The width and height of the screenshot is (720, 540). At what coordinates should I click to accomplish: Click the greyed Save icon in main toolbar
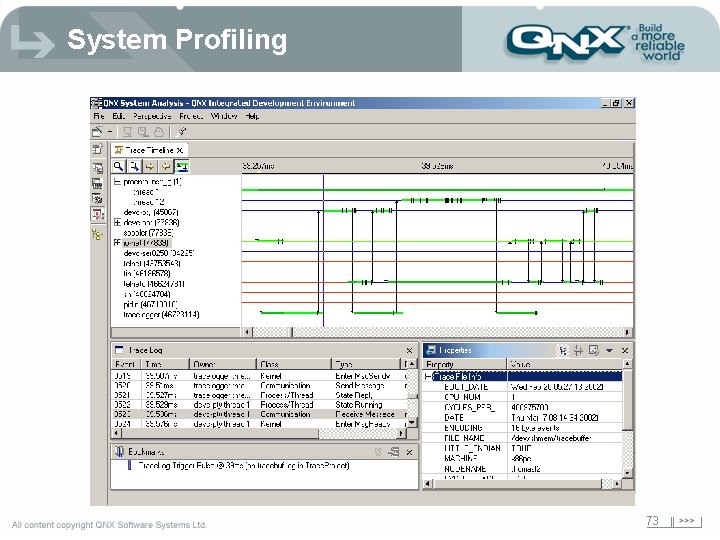pos(127,132)
